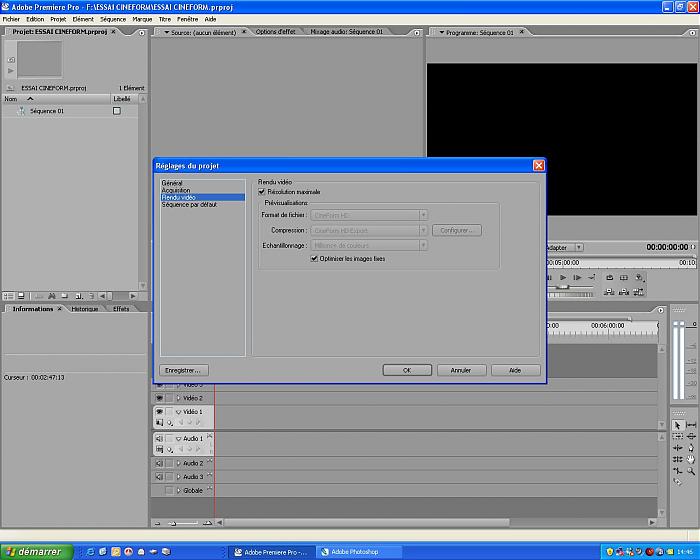Toggle Séquence 01 label checkbox
The image size is (700, 560).
coord(117,111)
